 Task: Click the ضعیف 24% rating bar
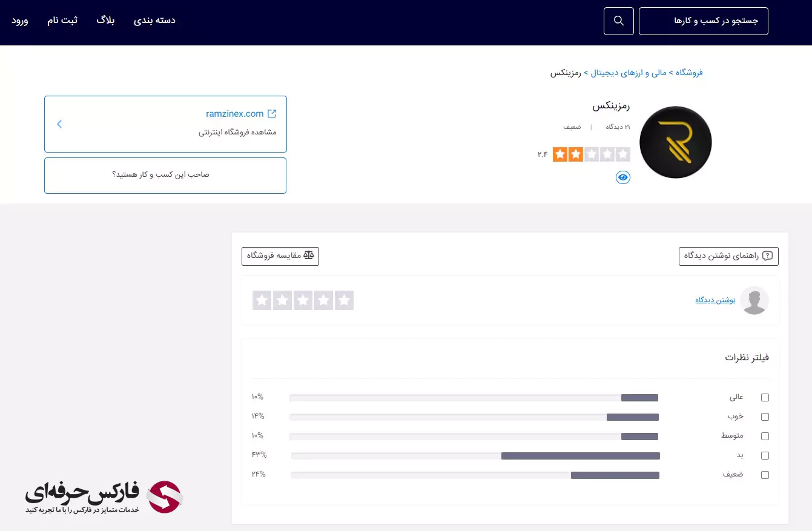point(475,475)
